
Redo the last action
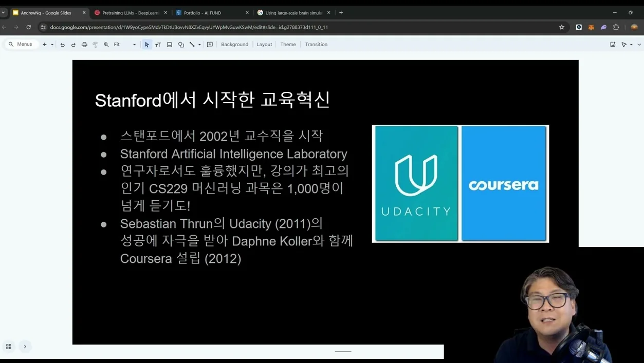pos(73,45)
